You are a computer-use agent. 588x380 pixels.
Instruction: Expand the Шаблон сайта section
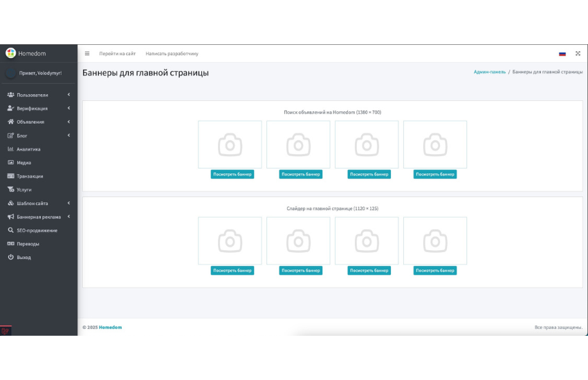point(68,203)
